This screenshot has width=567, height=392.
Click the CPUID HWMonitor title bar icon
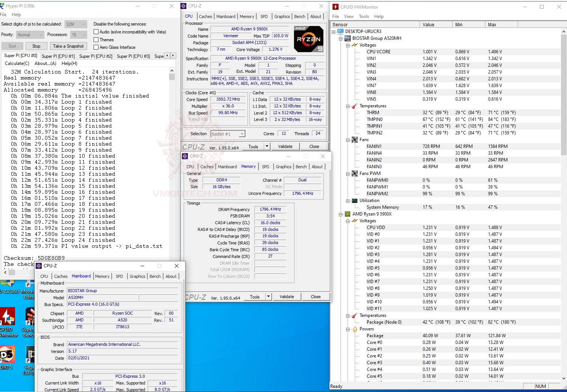pos(336,7)
